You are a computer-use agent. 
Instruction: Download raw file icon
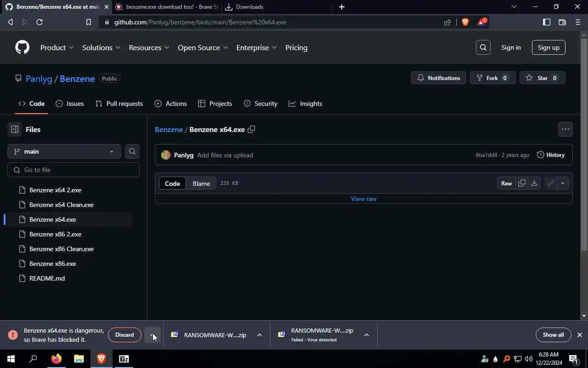click(x=534, y=183)
